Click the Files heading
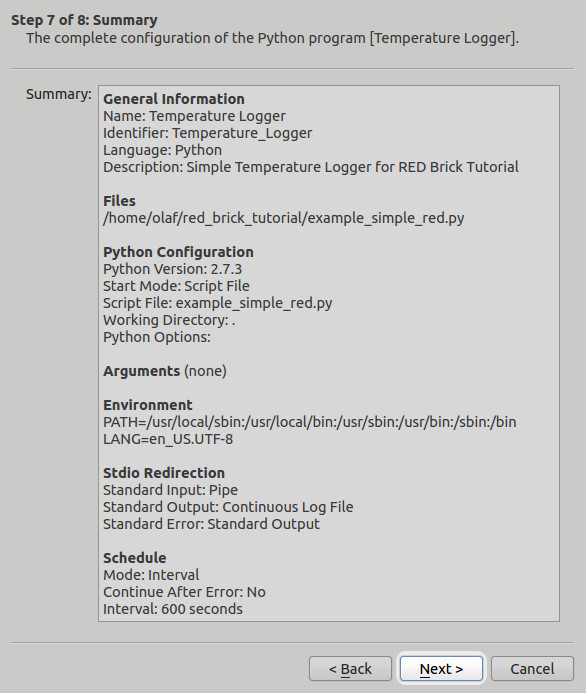This screenshot has width=586, height=693. pyautogui.click(x=119, y=201)
